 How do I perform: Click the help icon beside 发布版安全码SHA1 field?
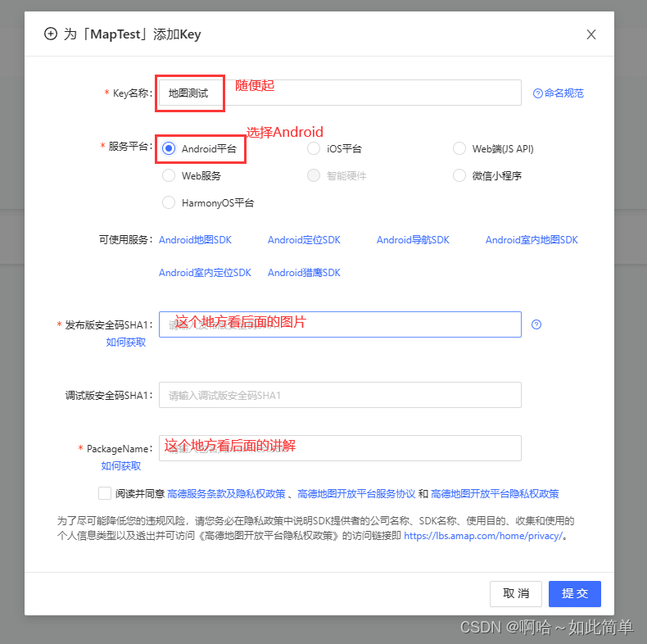536,324
